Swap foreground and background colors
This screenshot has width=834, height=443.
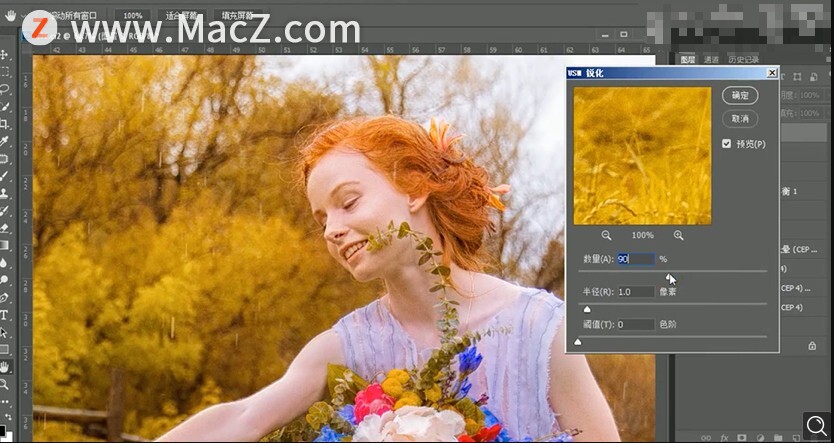(7, 417)
